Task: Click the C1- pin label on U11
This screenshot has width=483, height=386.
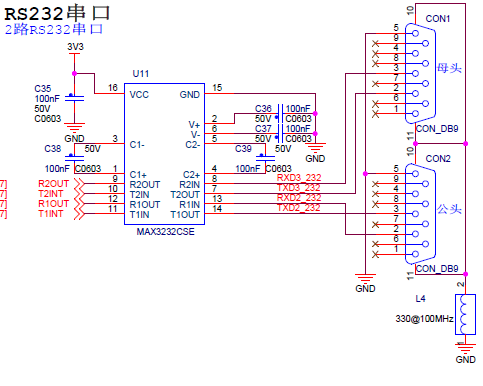Action: click(x=137, y=145)
